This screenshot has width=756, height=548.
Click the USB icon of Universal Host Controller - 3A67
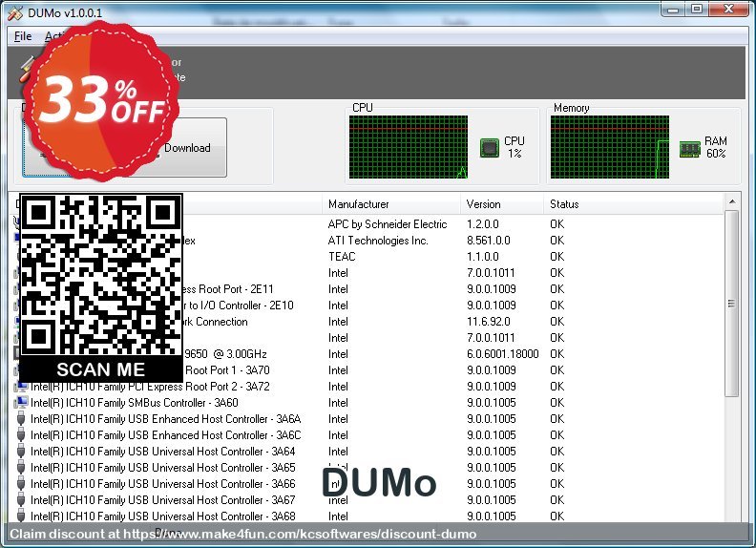tap(21, 500)
